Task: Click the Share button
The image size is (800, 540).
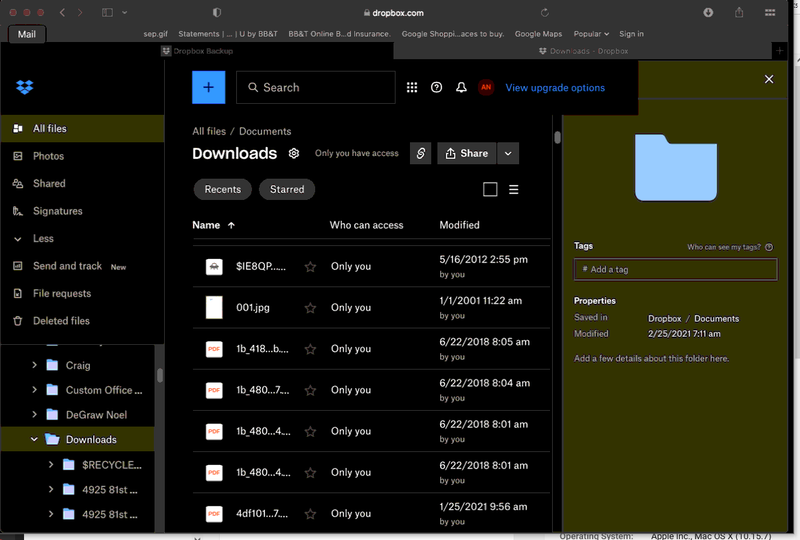Action: (x=467, y=153)
